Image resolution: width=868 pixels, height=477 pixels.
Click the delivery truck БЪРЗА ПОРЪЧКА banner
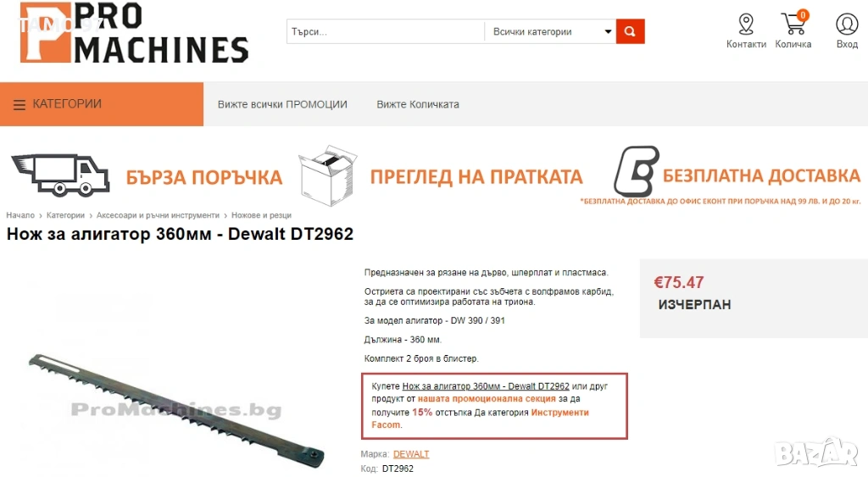coord(147,175)
